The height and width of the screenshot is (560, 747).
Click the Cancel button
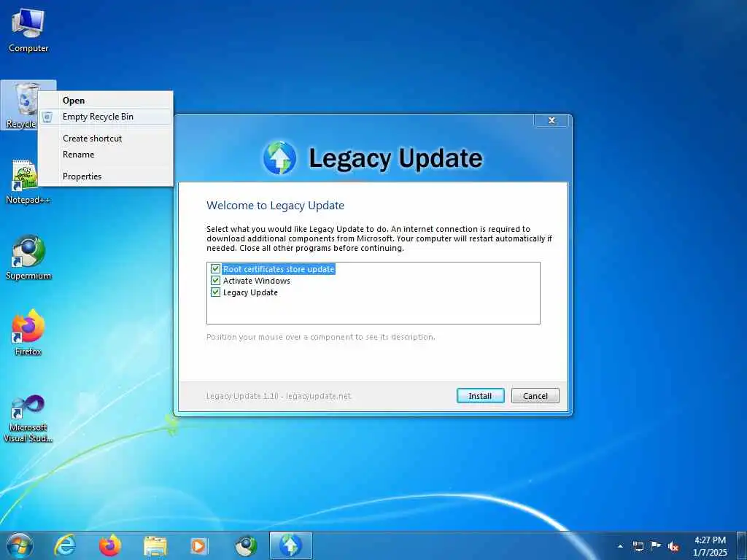click(535, 396)
